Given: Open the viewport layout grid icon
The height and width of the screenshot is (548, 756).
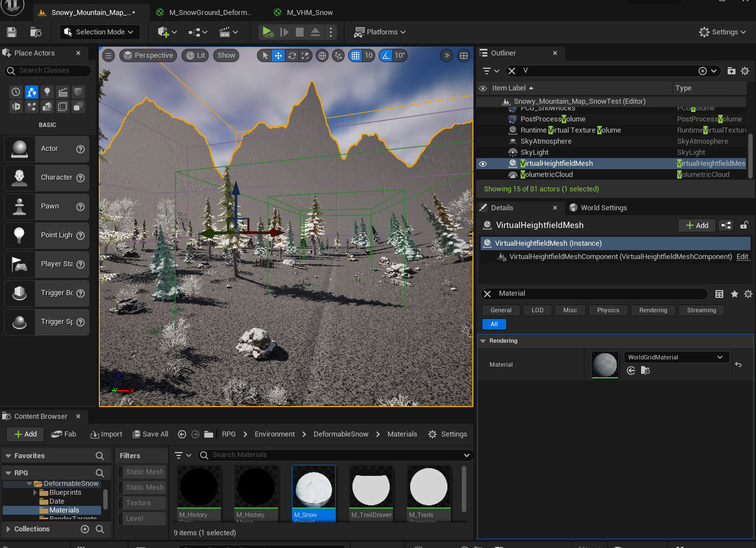Looking at the screenshot, I should [x=463, y=55].
